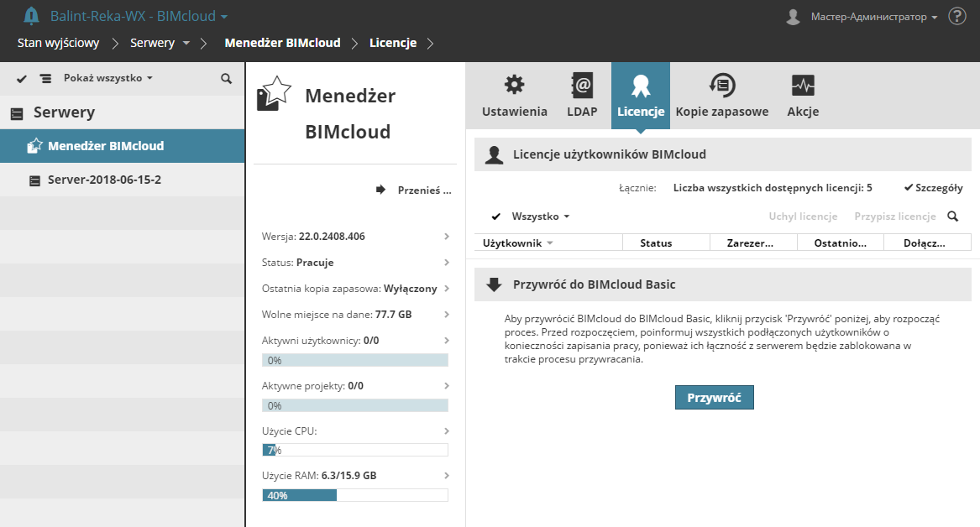This screenshot has height=527, width=980.
Task: Expand Użycie RAM chevron
Action: click(446, 475)
